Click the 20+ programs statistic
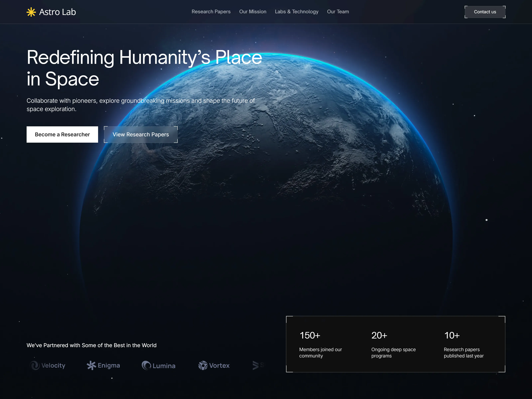 pyautogui.click(x=379, y=335)
